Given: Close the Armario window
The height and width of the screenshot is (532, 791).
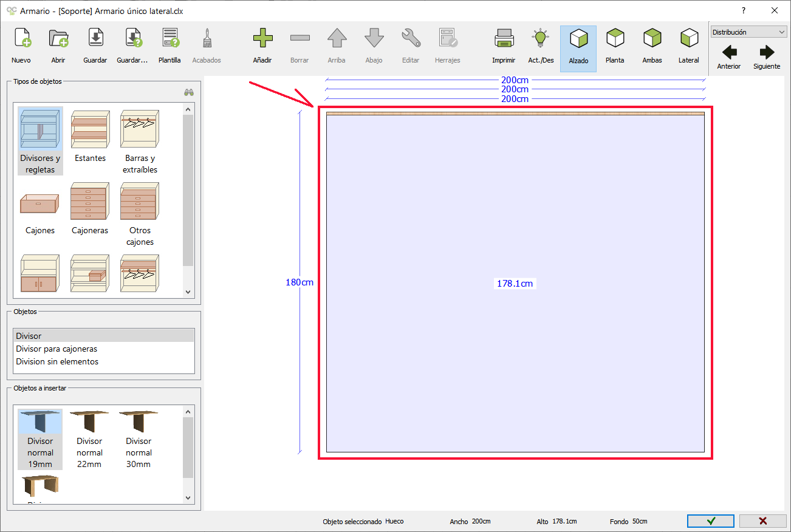Looking at the screenshot, I should [775, 10].
